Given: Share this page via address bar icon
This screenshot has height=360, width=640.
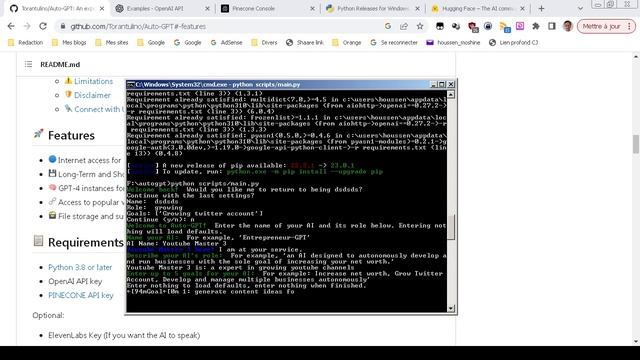Looking at the screenshot, I should click(x=404, y=26).
